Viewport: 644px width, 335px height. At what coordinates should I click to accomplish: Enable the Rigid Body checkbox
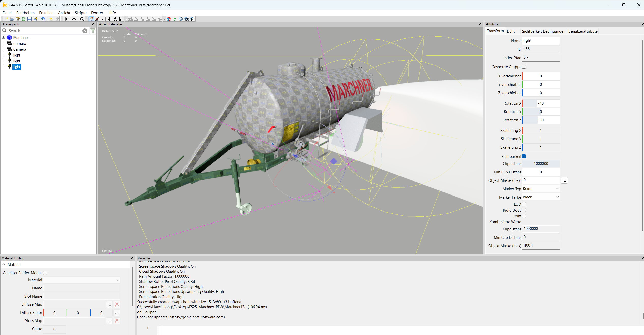pyautogui.click(x=524, y=210)
